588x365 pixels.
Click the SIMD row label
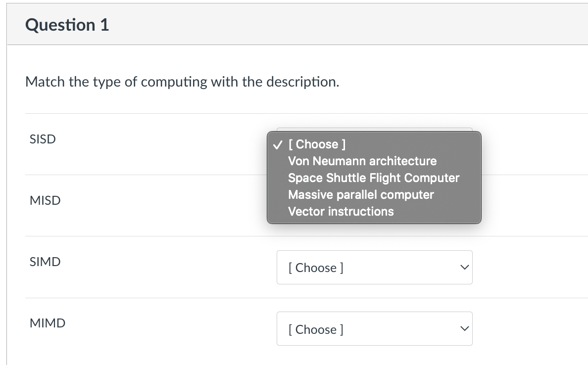45,262
